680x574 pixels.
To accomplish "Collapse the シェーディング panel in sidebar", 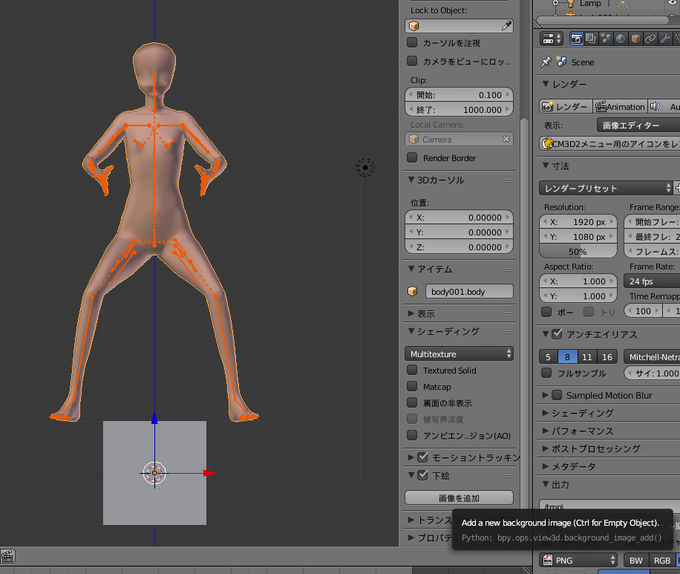I will point(411,331).
